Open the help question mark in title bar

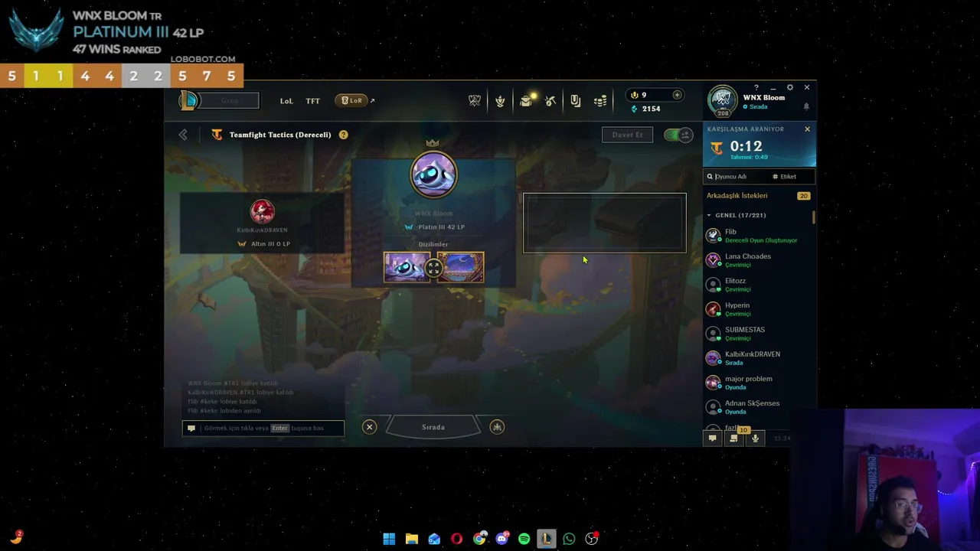click(x=756, y=87)
